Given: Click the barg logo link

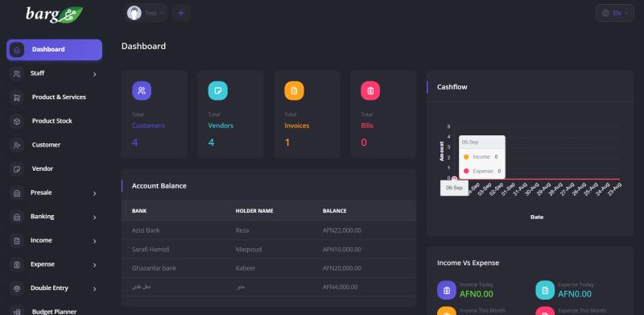Looking at the screenshot, I should tap(54, 15).
